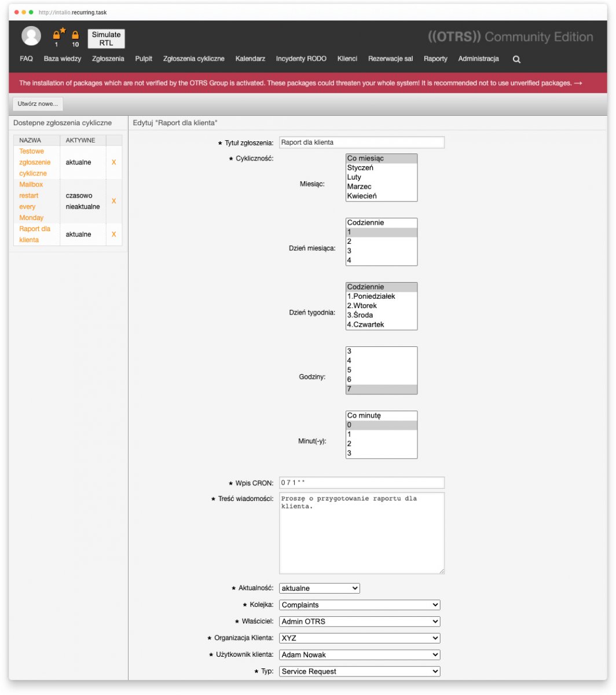Select Co miesiąc in Miesiąc list
The image size is (616, 695).
click(382, 159)
